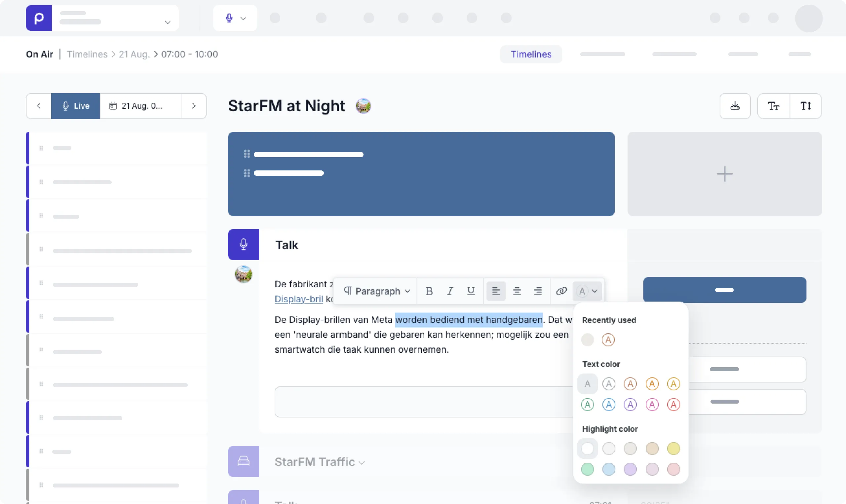The width and height of the screenshot is (846, 504).
Task: Click the purple P logo icon
Action: coord(39,18)
